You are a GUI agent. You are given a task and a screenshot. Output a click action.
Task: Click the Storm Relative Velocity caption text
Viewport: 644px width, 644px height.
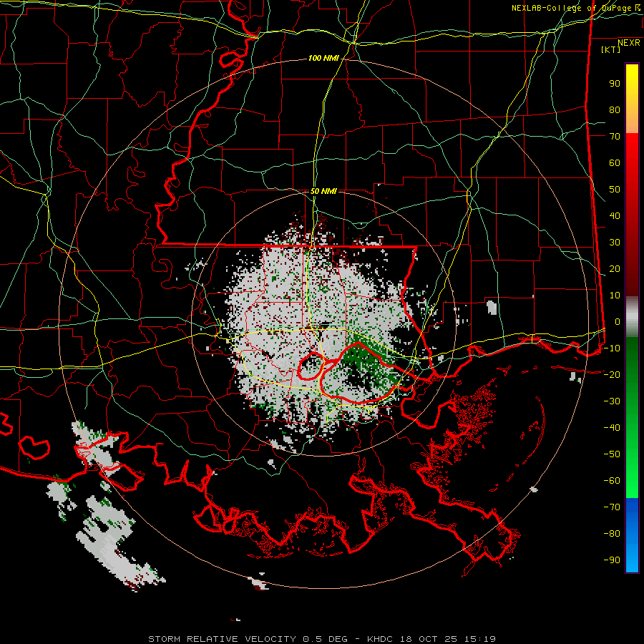pos(321,639)
